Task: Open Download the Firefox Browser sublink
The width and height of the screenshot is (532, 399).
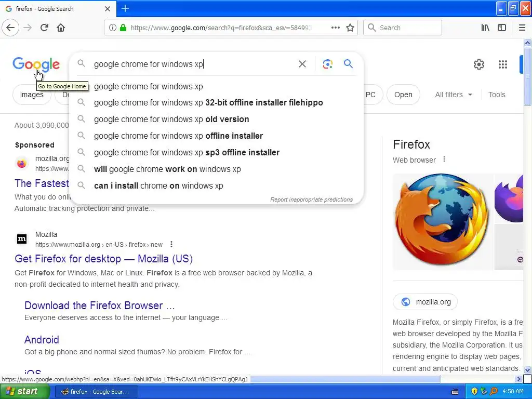Action: click(x=99, y=305)
